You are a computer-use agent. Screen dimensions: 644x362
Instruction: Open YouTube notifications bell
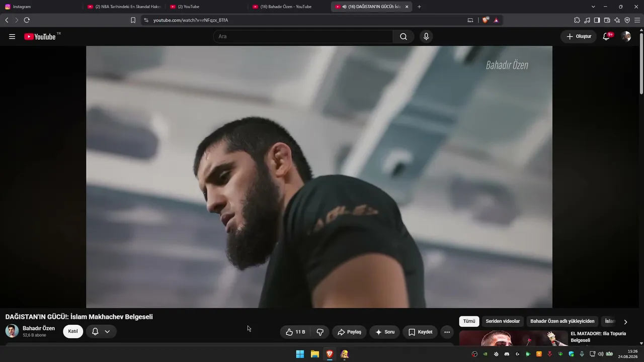(x=607, y=37)
